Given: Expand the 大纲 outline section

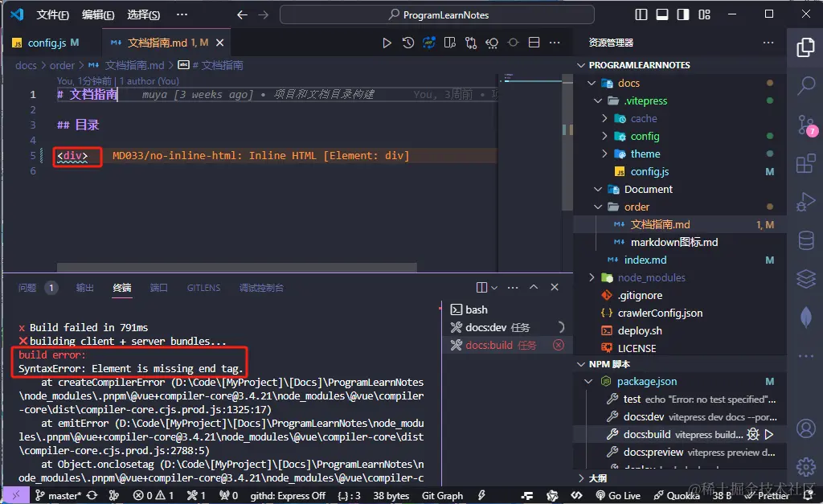Looking at the screenshot, I should click(581, 478).
